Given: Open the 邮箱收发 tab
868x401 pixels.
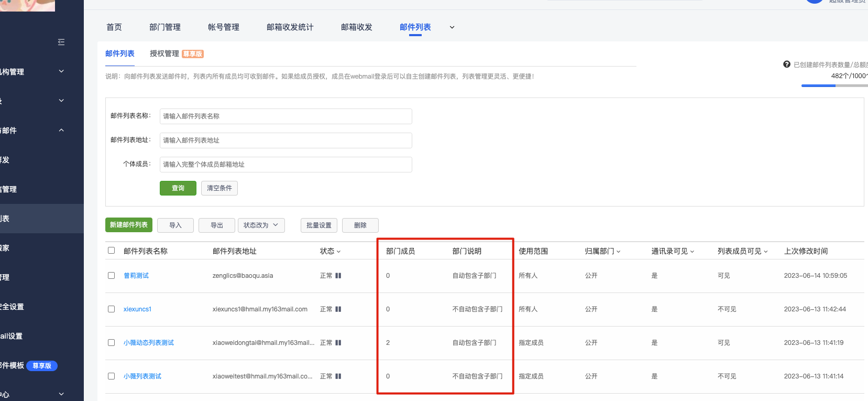Looking at the screenshot, I should point(357,27).
